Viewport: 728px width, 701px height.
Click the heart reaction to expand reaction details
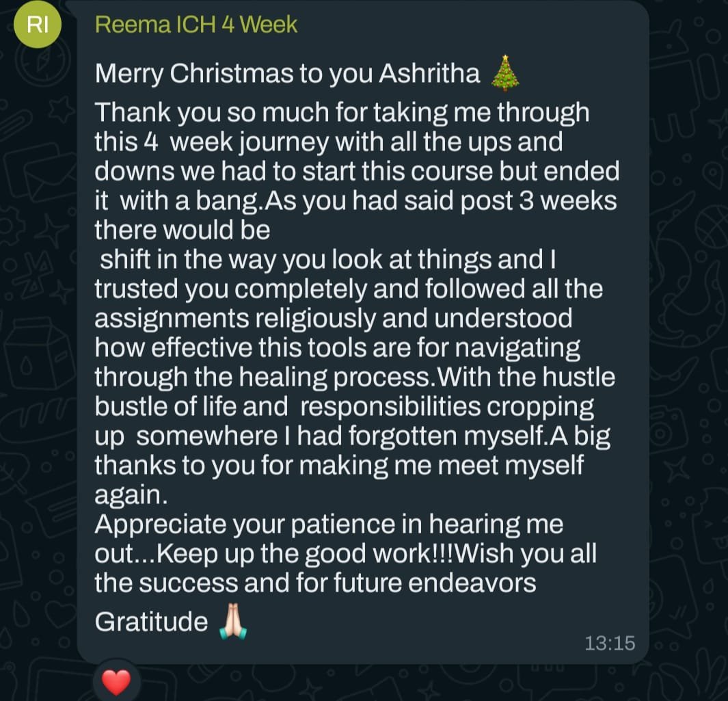116,682
